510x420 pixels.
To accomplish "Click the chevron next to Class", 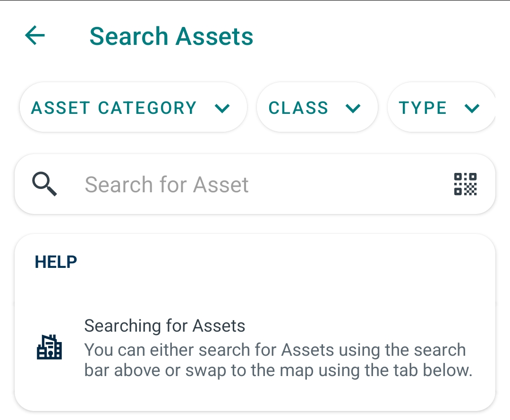I will [x=353, y=108].
